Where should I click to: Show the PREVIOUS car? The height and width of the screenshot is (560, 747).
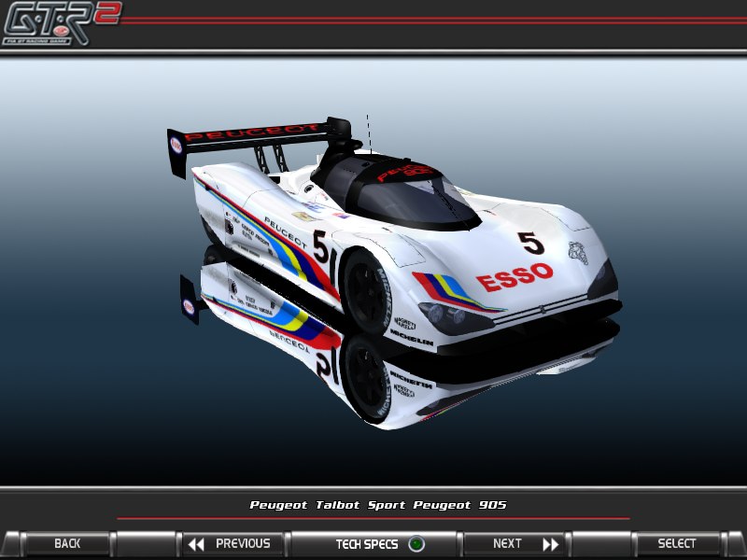pos(234,544)
